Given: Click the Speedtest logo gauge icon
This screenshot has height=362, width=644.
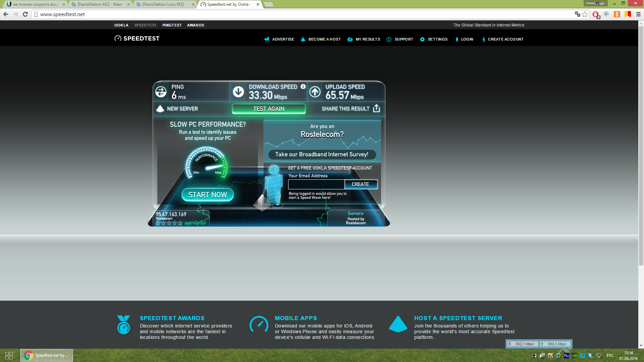Looking at the screenshot, I should coord(118,39).
